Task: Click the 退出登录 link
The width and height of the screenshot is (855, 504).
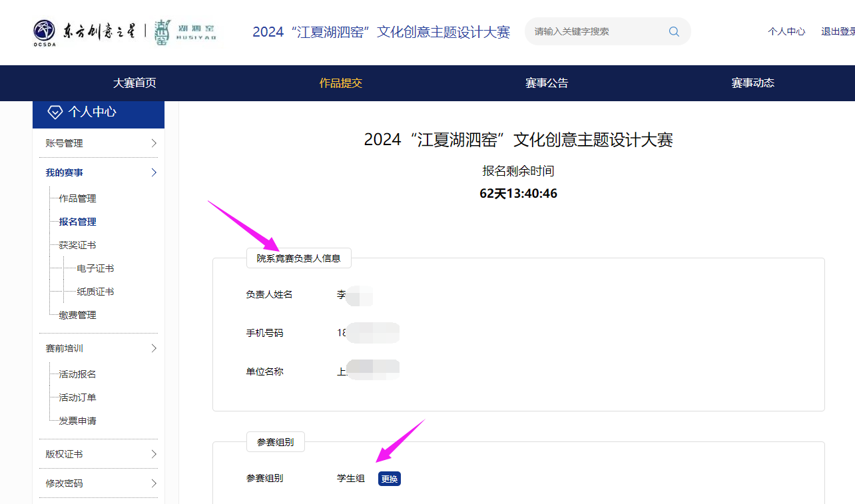Action: pos(838,31)
